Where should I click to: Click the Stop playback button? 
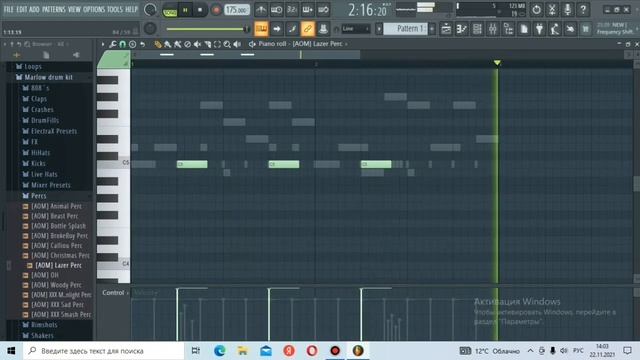click(x=200, y=10)
